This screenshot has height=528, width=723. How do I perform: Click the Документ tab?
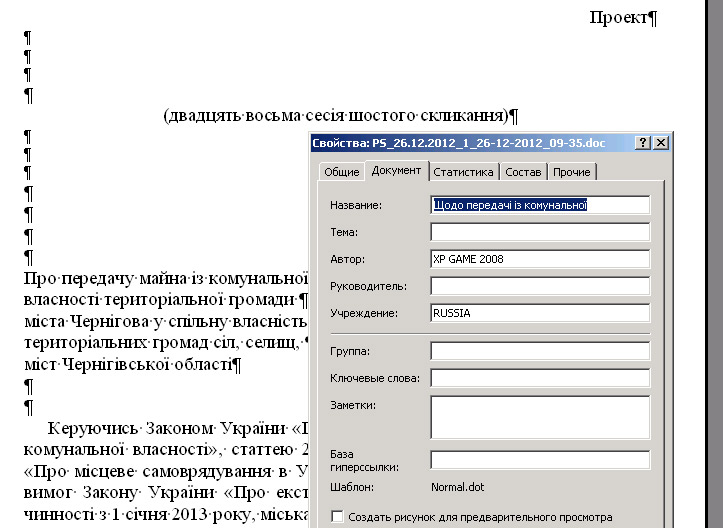(x=396, y=171)
